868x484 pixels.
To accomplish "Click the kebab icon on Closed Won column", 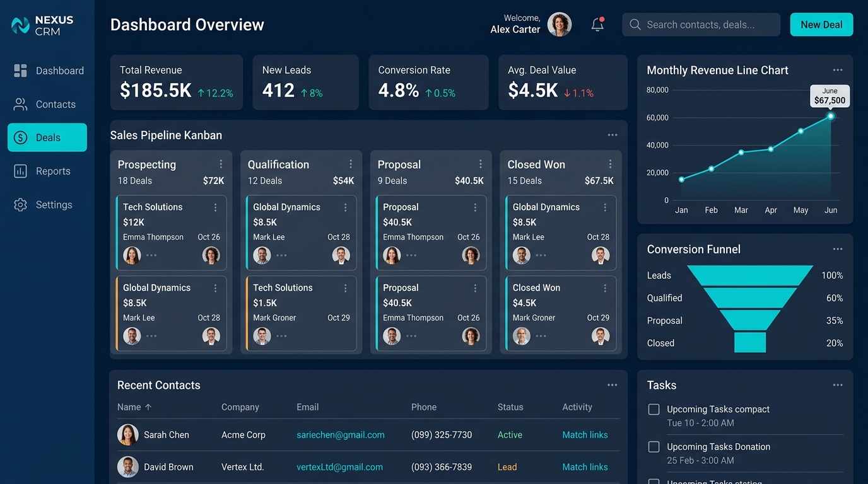I will [611, 164].
